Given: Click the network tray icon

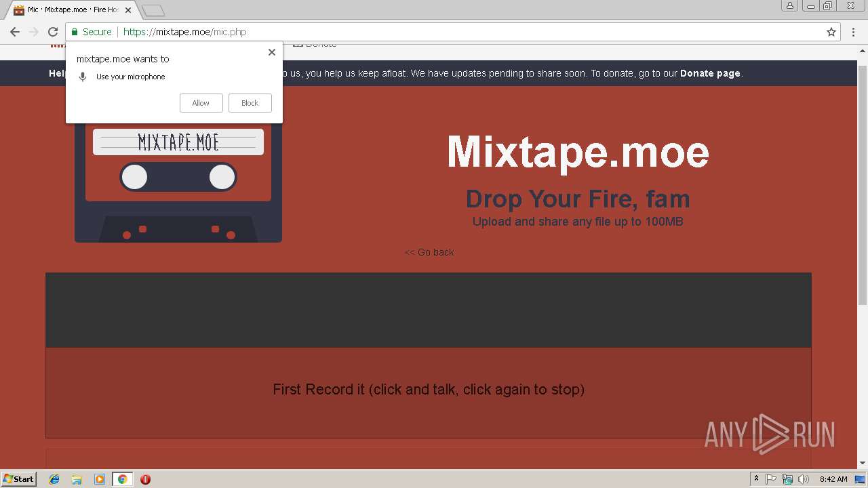Looking at the screenshot, I should coord(787,479).
